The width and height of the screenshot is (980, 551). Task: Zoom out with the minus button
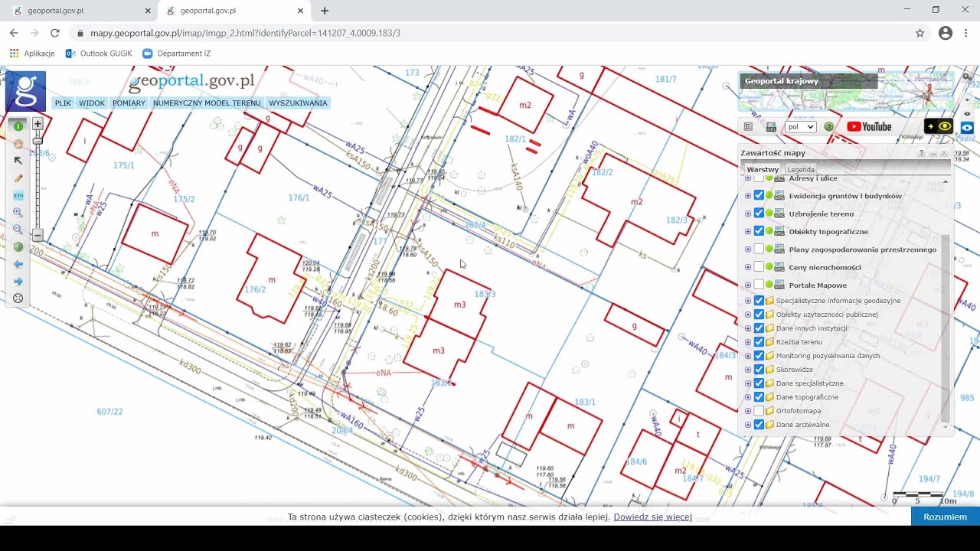[38, 235]
